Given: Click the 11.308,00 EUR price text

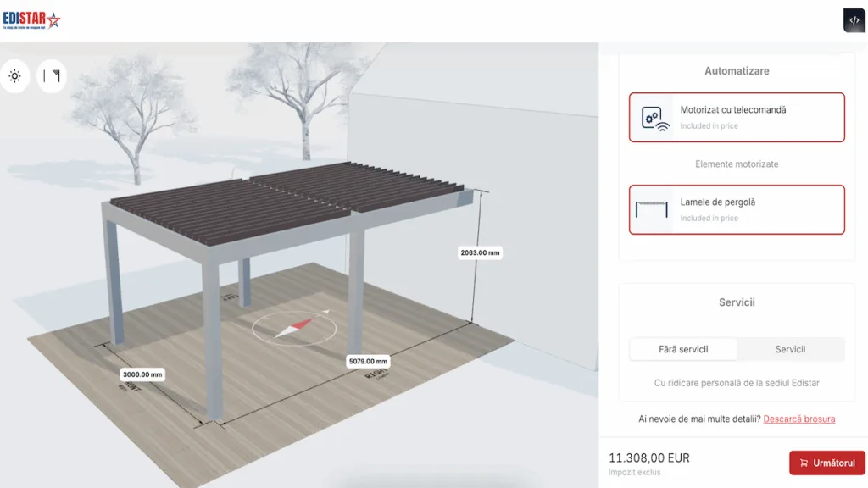Looking at the screenshot, I should point(648,458).
